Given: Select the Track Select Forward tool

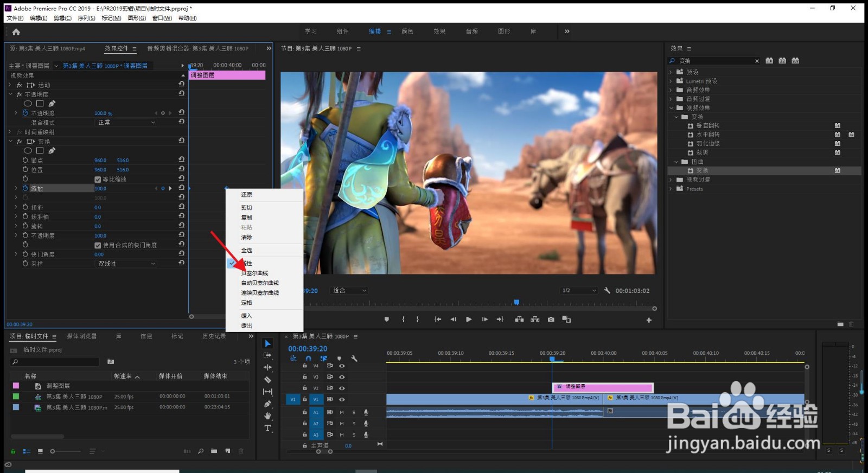Looking at the screenshot, I should [267, 355].
